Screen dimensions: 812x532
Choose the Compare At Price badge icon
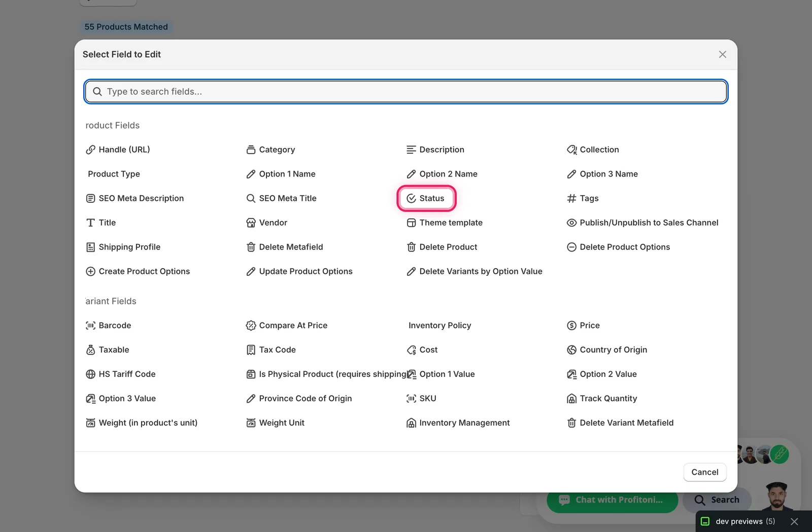pos(251,326)
